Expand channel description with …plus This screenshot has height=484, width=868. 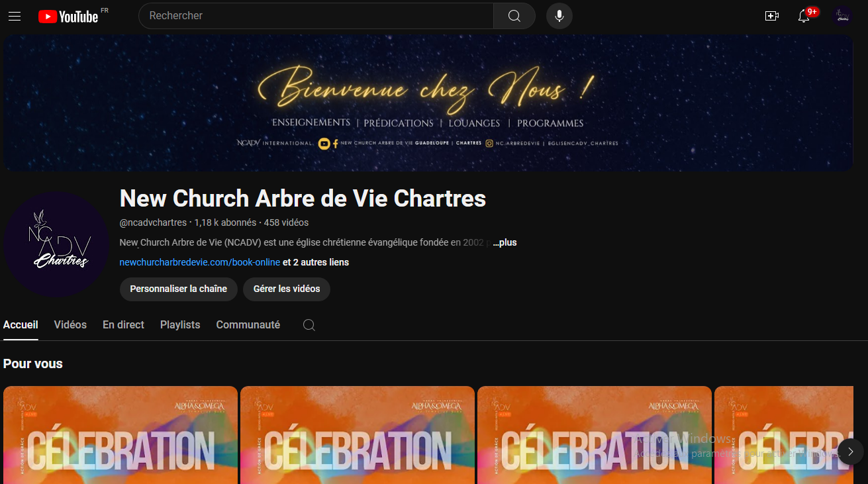click(505, 242)
